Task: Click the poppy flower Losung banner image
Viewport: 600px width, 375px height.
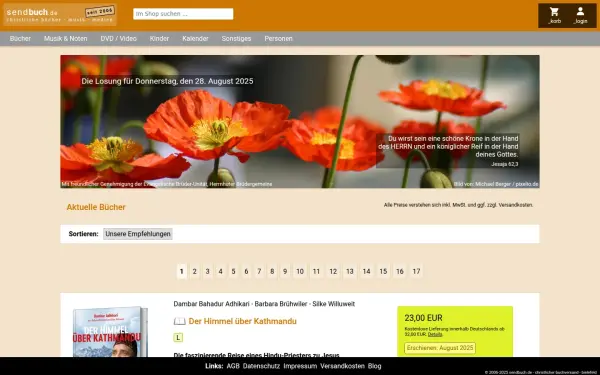Action: pos(300,122)
